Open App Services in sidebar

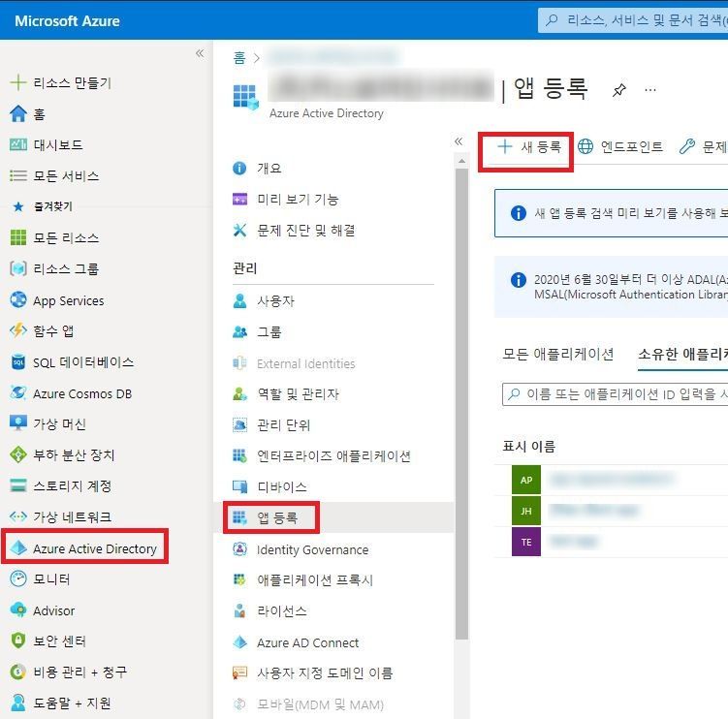(56, 300)
